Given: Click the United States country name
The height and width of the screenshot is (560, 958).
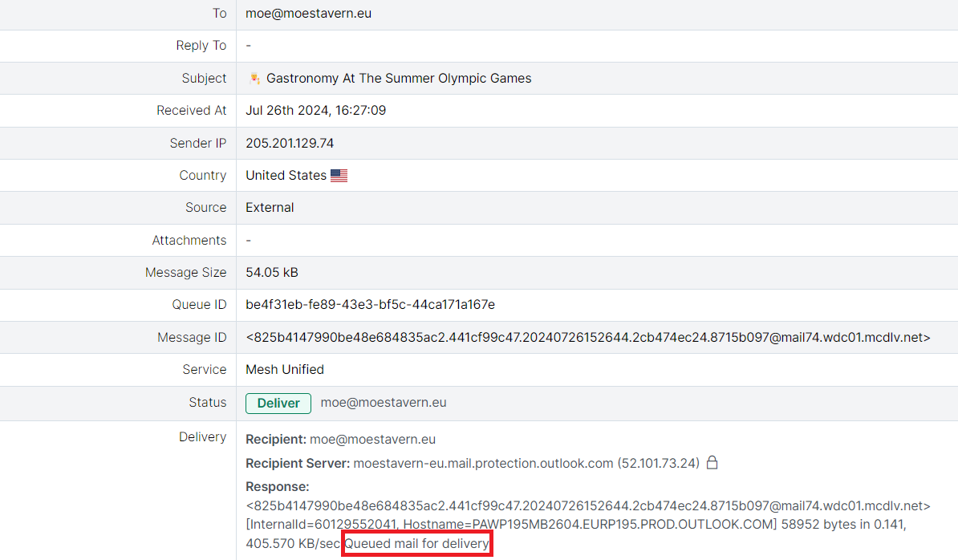Looking at the screenshot, I should click(286, 176).
